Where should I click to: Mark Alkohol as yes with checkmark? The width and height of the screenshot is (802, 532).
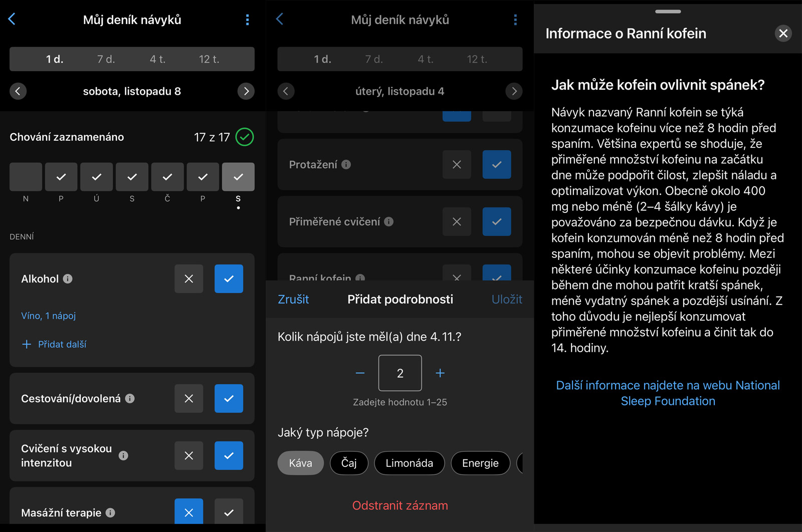(x=229, y=279)
